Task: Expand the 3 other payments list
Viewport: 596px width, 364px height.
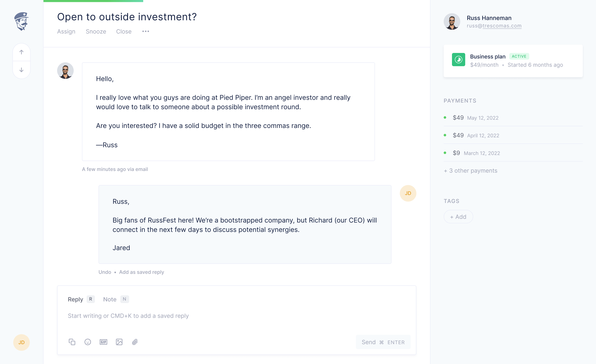Action: pos(471,171)
